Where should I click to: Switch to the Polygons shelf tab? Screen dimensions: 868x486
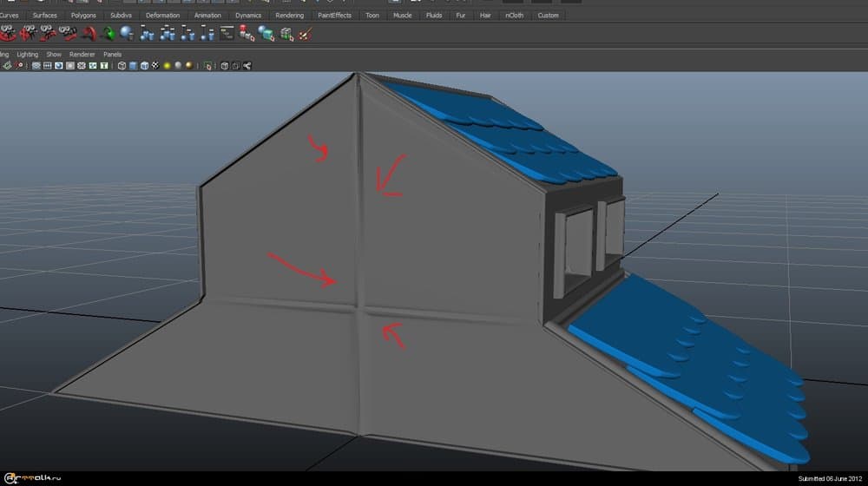pyautogui.click(x=83, y=15)
